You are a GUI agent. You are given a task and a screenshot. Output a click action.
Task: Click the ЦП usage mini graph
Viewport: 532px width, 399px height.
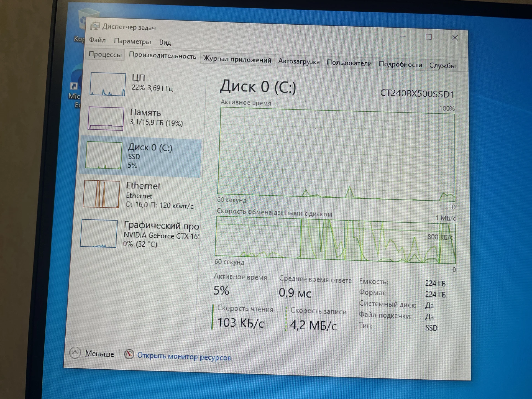(x=108, y=84)
